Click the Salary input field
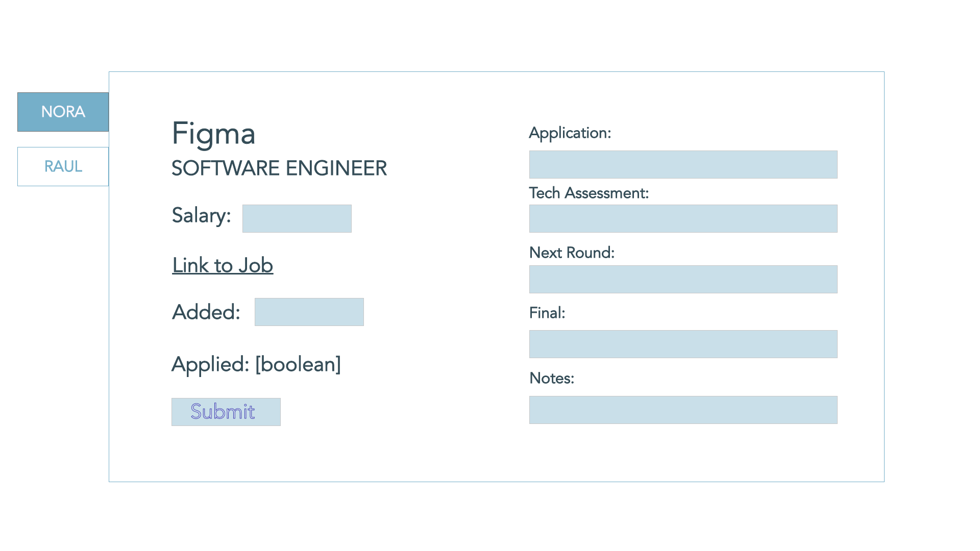980x551 pixels. point(297,218)
